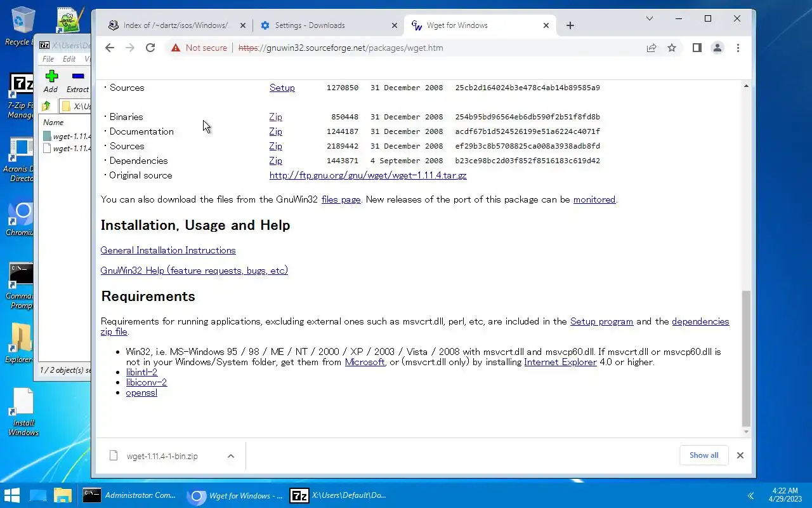Click up-folder icon in 7-Zip window
Screen dimensions: 812x508
(46, 106)
